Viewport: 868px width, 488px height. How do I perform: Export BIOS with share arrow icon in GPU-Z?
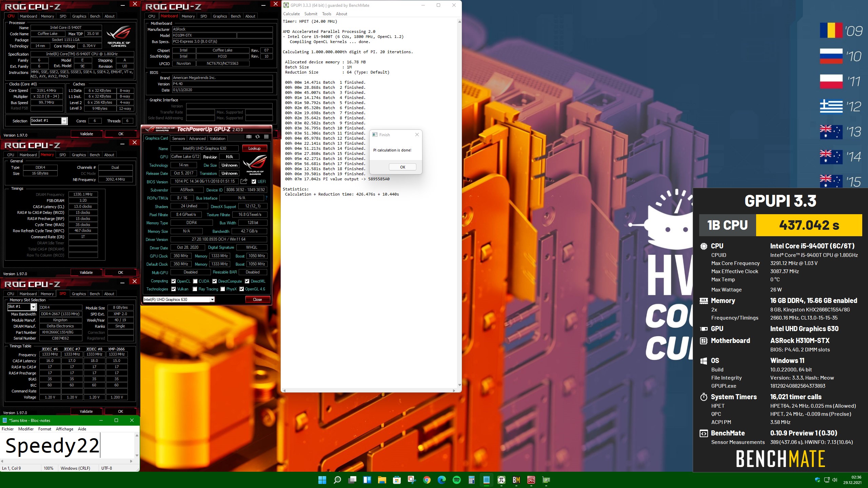coord(244,181)
